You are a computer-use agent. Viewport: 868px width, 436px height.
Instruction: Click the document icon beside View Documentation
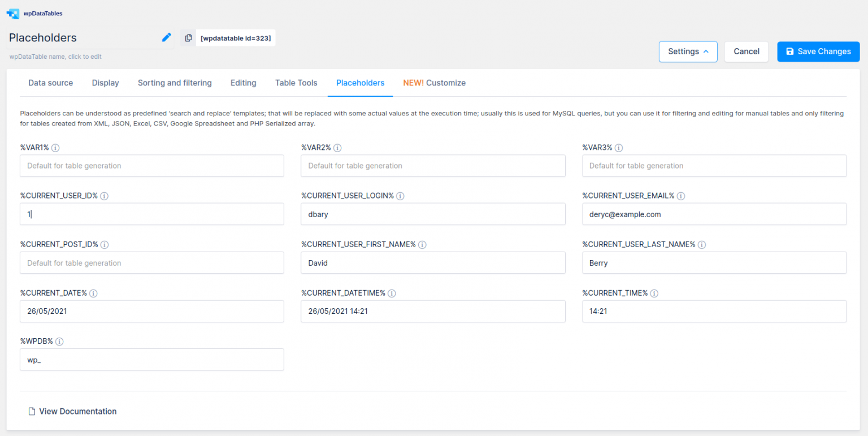(31, 411)
